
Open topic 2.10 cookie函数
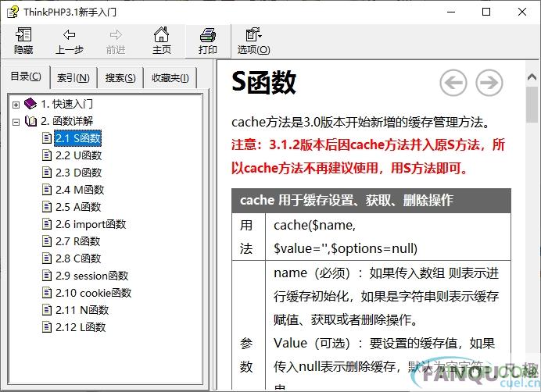click(x=94, y=293)
